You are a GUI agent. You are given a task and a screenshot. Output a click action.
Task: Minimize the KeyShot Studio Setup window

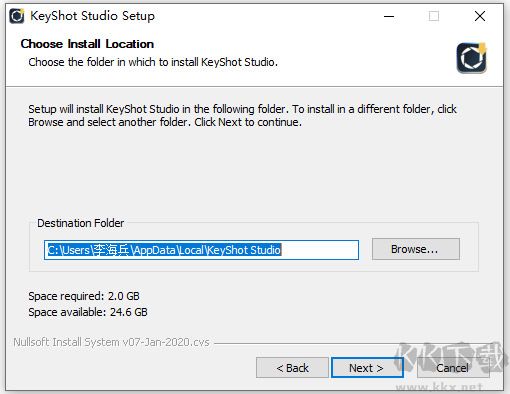coord(389,16)
